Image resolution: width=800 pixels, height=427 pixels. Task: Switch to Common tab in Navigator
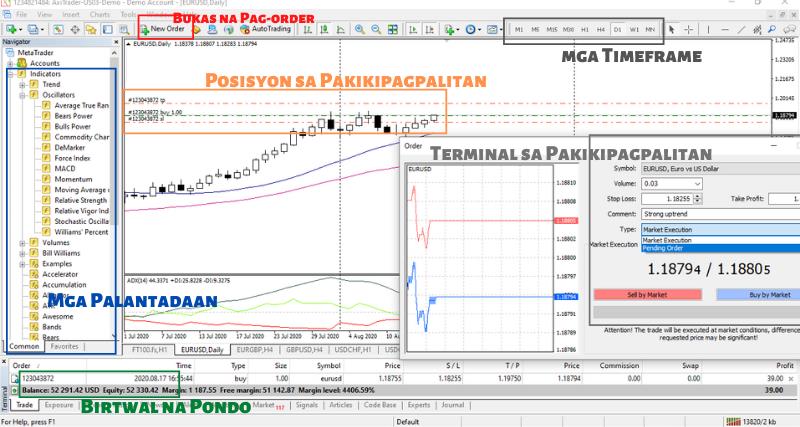(x=24, y=346)
